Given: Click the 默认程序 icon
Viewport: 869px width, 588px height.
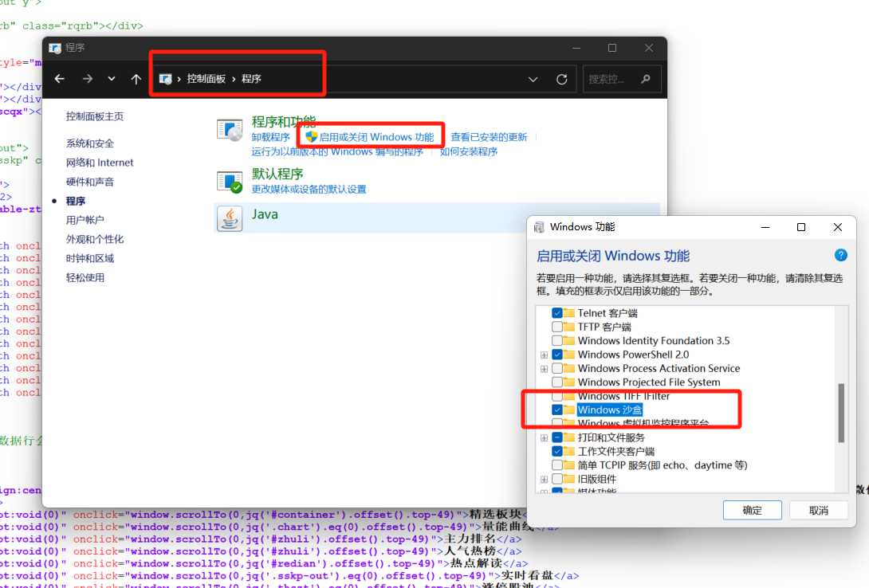Looking at the screenshot, I should (x=230, y=182).
